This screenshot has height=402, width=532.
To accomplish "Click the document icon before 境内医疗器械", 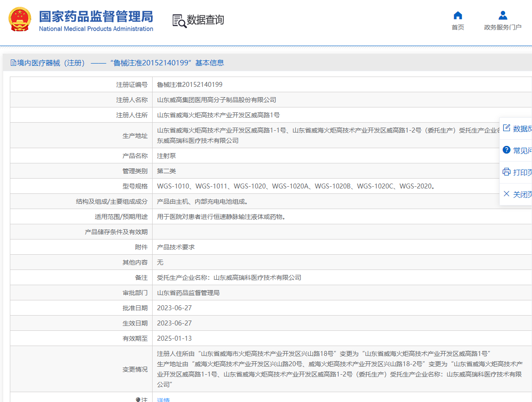I will point(13,63).
